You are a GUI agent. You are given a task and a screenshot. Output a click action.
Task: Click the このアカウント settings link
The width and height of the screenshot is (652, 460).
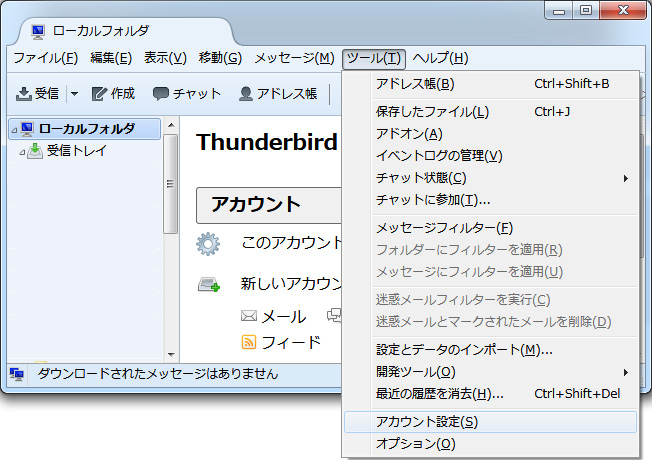291,242
